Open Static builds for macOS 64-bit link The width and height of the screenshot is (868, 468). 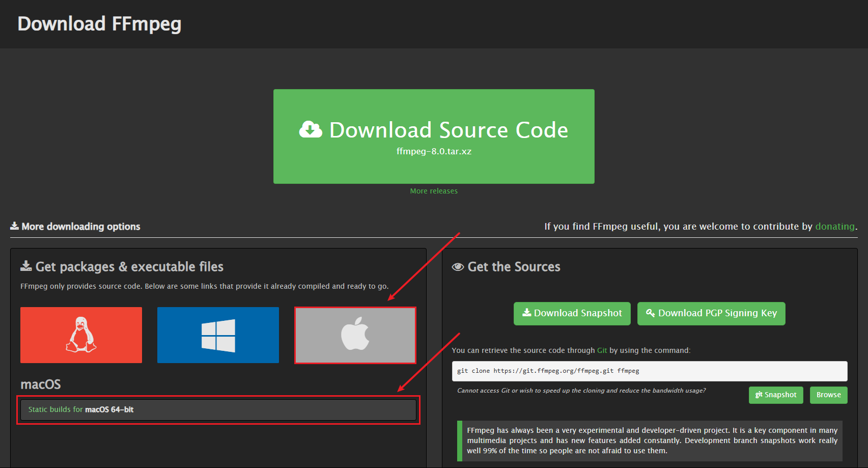point(81,409)
